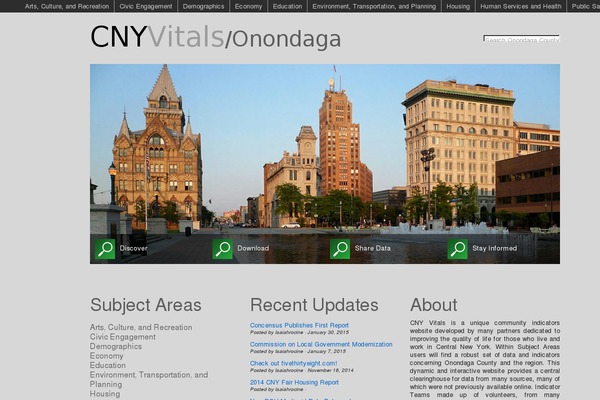Open the Share Data banner label
The image size is (600, 400).
tap(373, 248)
